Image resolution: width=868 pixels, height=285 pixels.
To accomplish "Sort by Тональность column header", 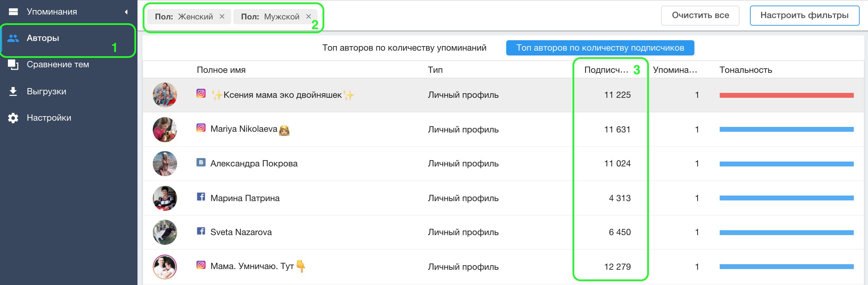I will (x=746, y=70).
